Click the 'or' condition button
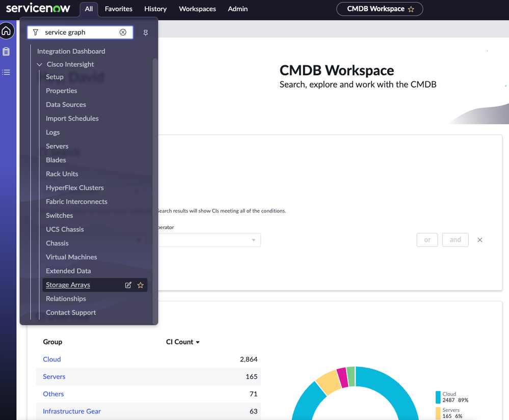 (x=427, y=240)
